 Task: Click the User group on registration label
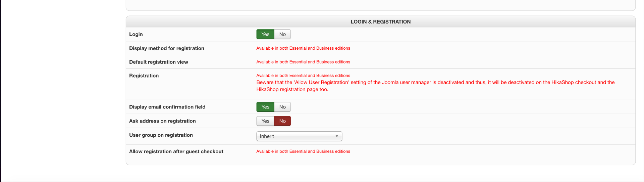tap(161, 135)
